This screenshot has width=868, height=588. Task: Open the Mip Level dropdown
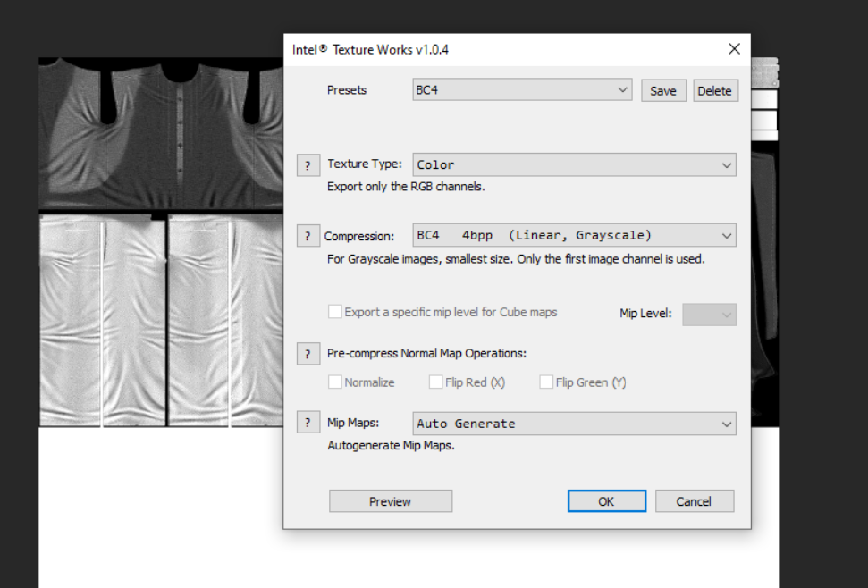pyautogui.click(x=709, y=315)
